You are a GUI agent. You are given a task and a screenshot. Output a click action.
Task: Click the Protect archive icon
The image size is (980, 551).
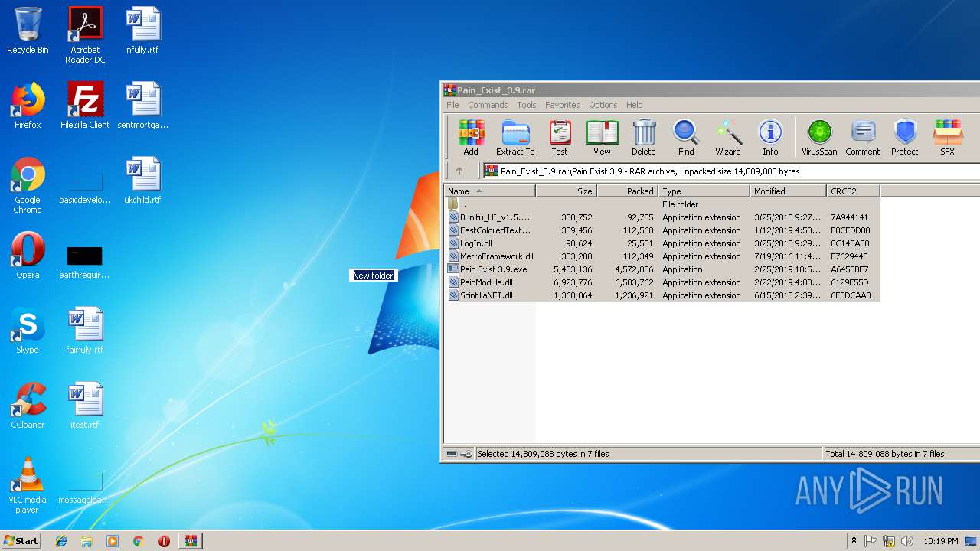tap(905, 138)
